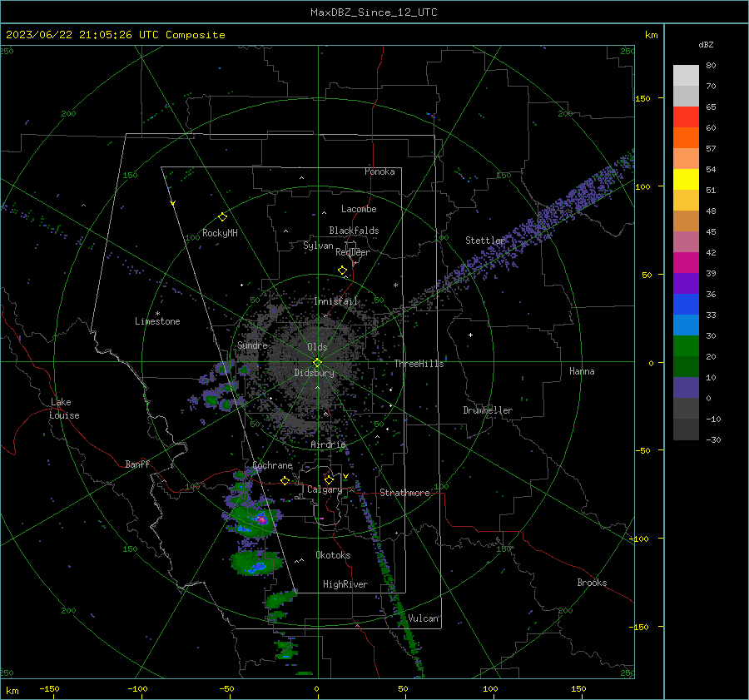Click the yellow diamond marker near RedDeer
The image size is (749, 700).
342,271
